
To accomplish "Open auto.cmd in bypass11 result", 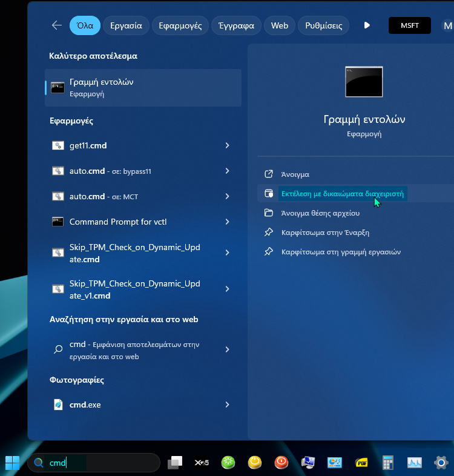I will point(110,171).
